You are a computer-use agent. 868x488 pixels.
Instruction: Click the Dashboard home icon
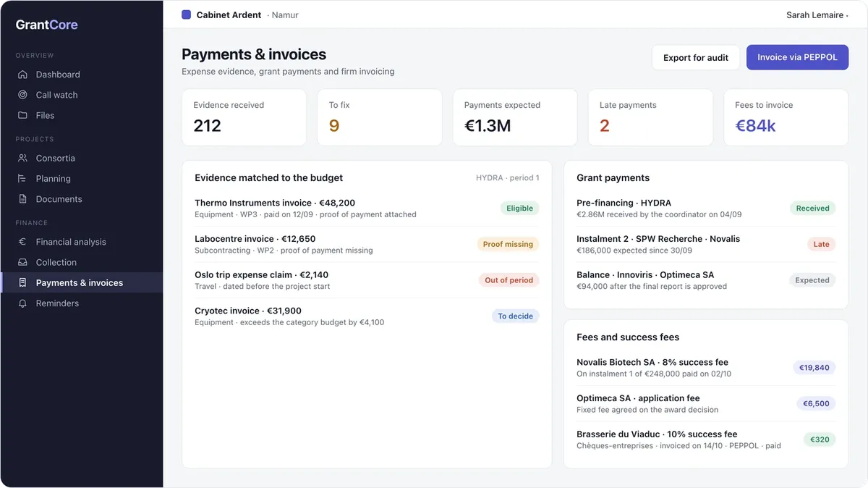[x=22, y=75]
